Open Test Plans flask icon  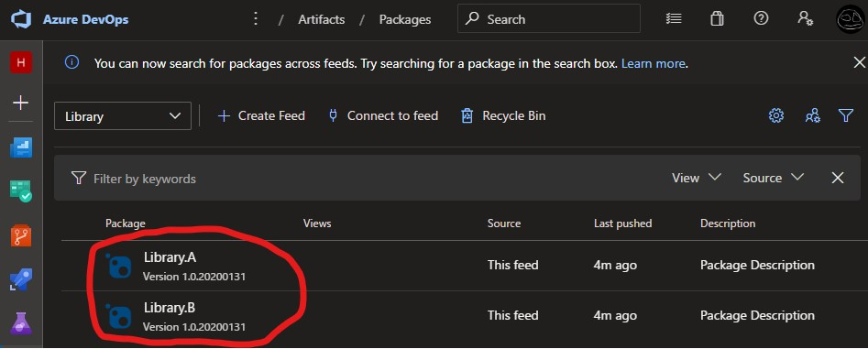(21, 323)
